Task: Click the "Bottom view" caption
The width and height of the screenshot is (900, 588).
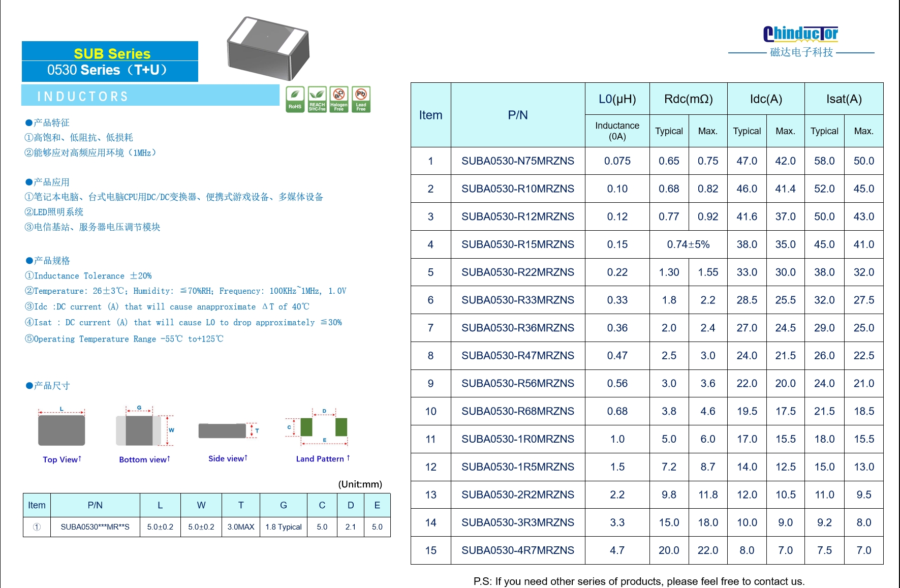Action: [144, 459]
